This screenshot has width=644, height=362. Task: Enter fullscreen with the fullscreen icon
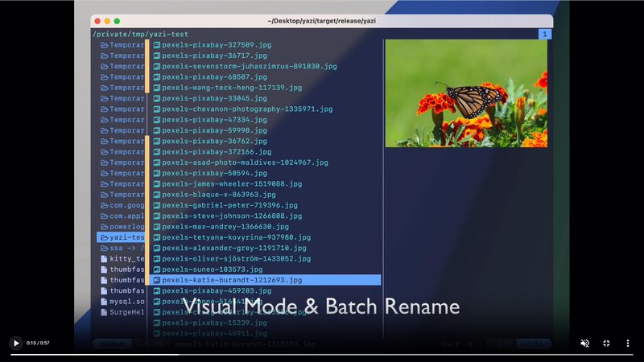(x=606, y=343)
